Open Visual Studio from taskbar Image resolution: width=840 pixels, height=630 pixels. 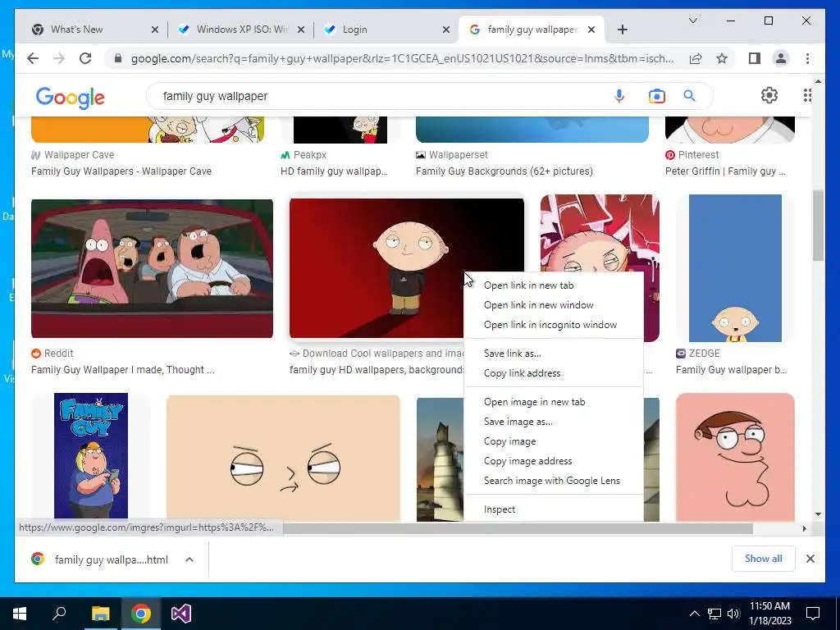pos(181,614)
